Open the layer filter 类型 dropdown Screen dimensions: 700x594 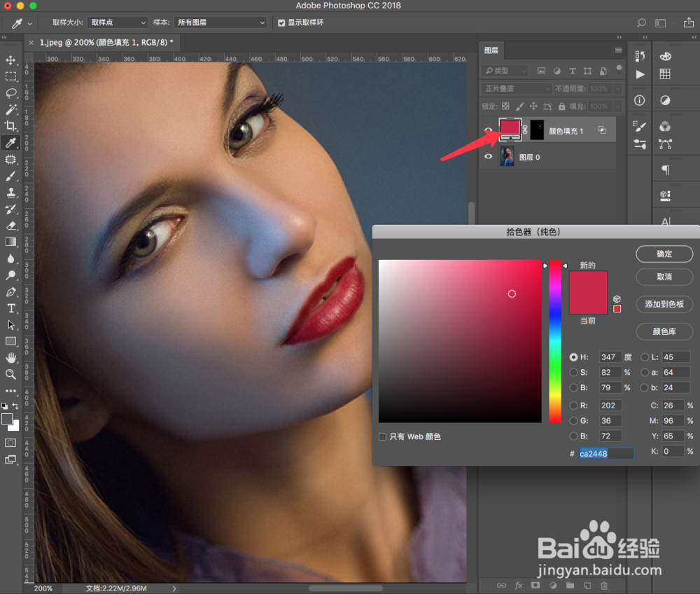click(x=505, y=71)
